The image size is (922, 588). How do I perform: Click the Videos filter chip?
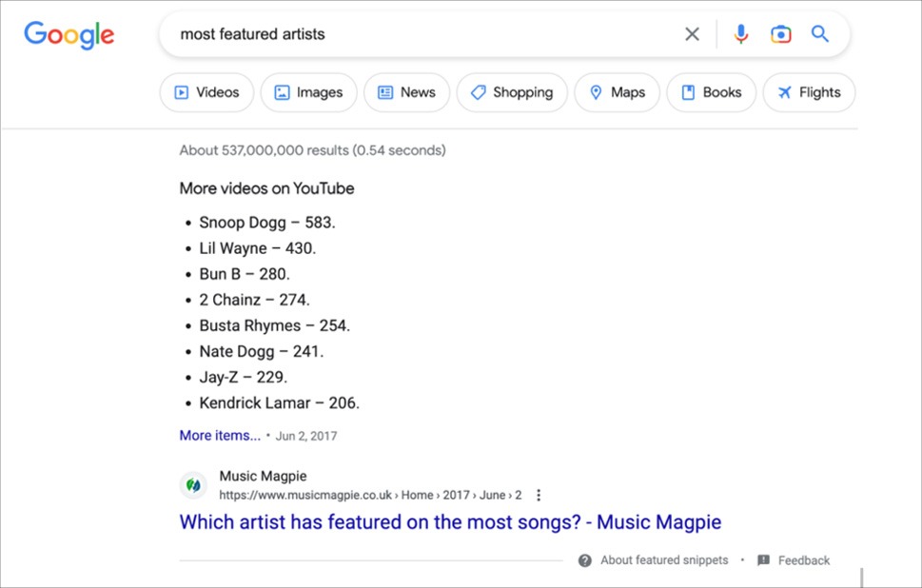(206, 92)
